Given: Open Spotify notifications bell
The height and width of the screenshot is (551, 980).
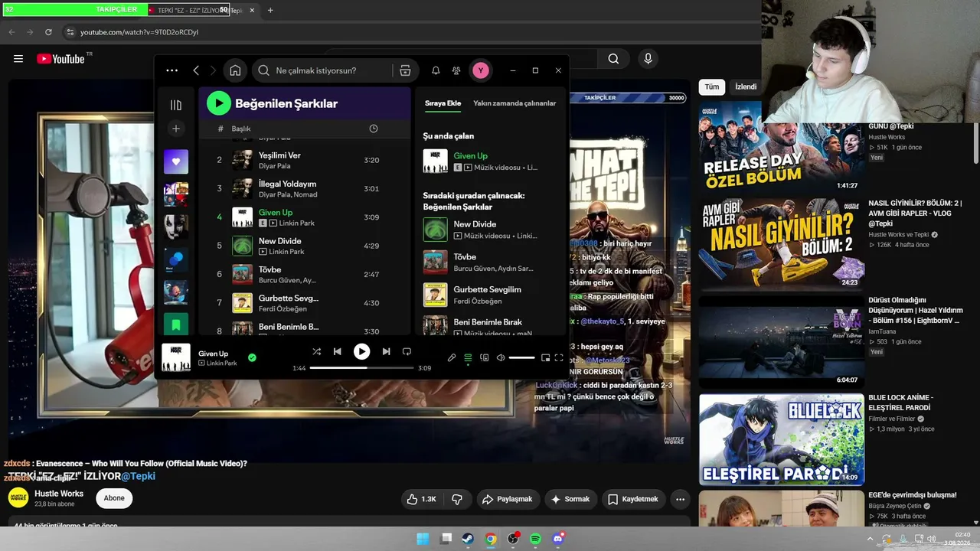Looking at the screenshot, I should (x=436, y=70).
